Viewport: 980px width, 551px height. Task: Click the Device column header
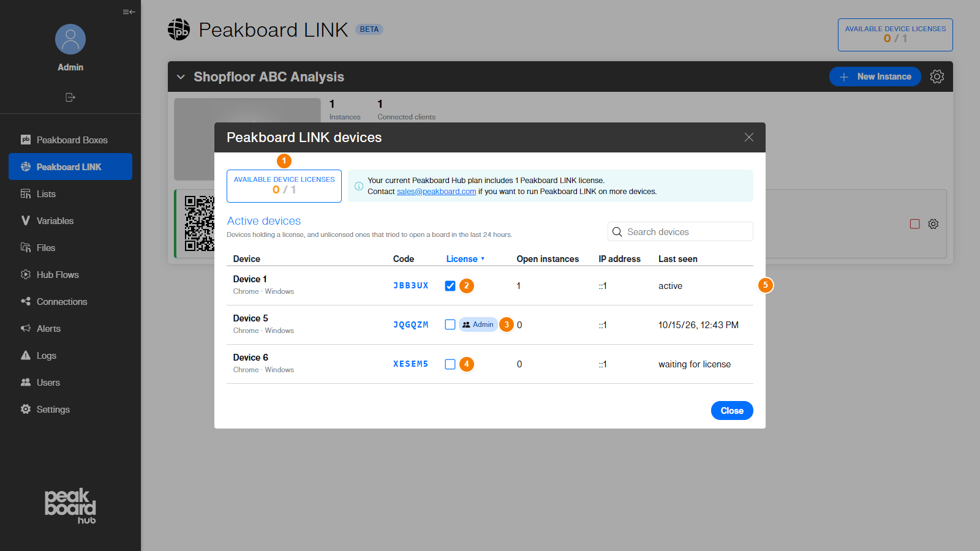247,259
